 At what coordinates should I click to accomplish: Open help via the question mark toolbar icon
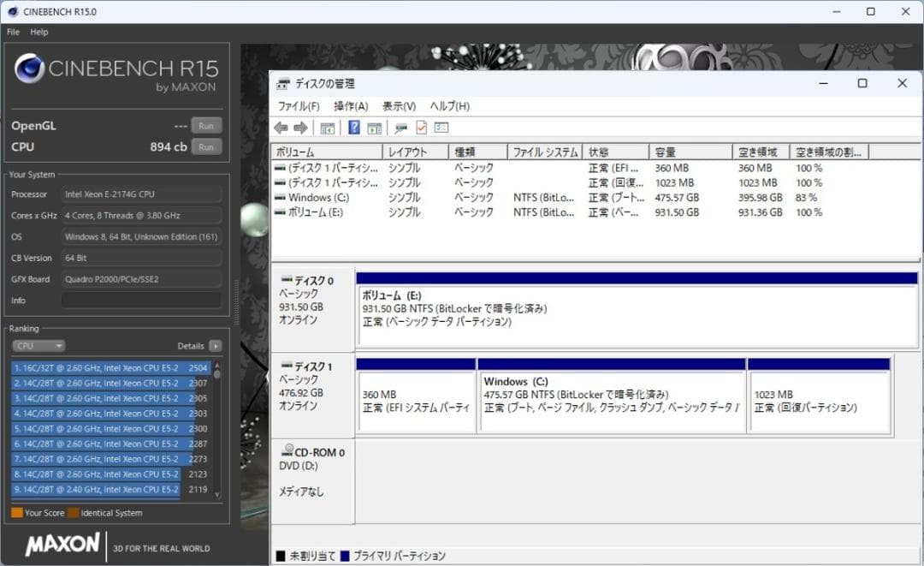[x=353, y=128]
